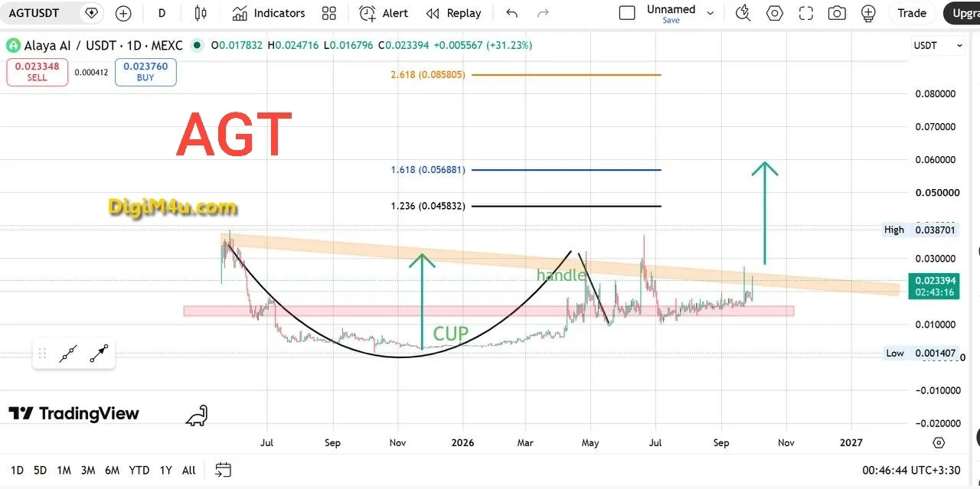The width and height of the screenshot is (980, 489).
Task: Set the range to 1D
Action: (x=17, y=470)
